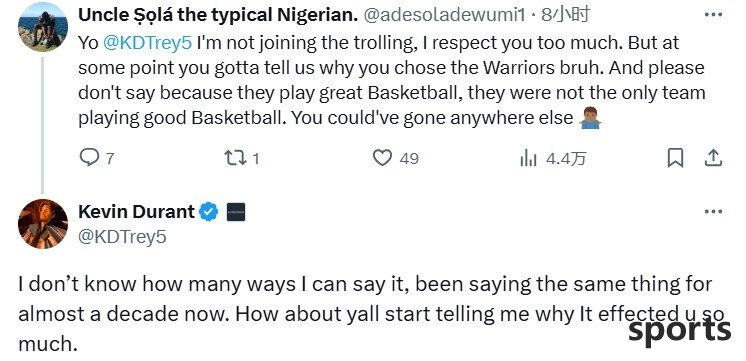Open Kevin Durant's profile by name
Image resolution: width=746 pixels, height=361 pixels.
click(137, 212)
